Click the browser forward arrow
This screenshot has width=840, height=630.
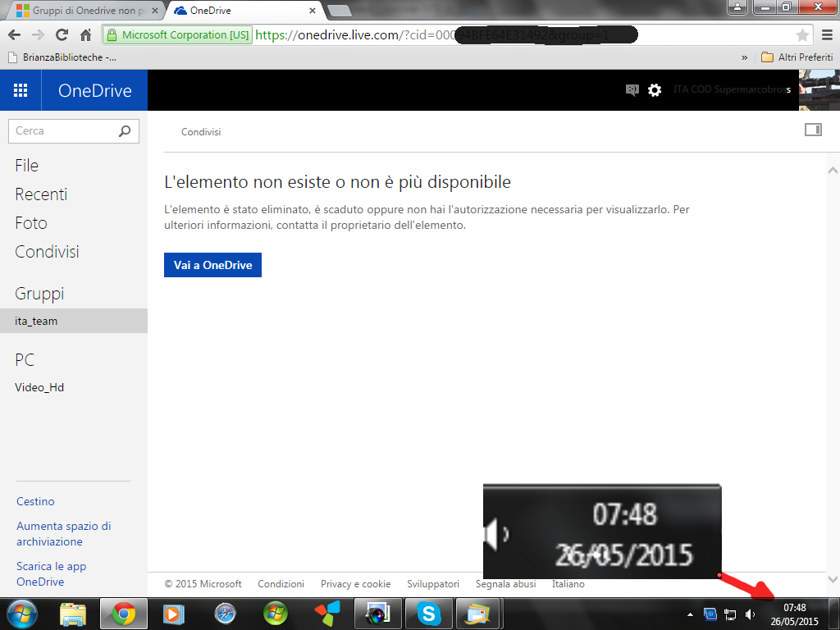38,35
